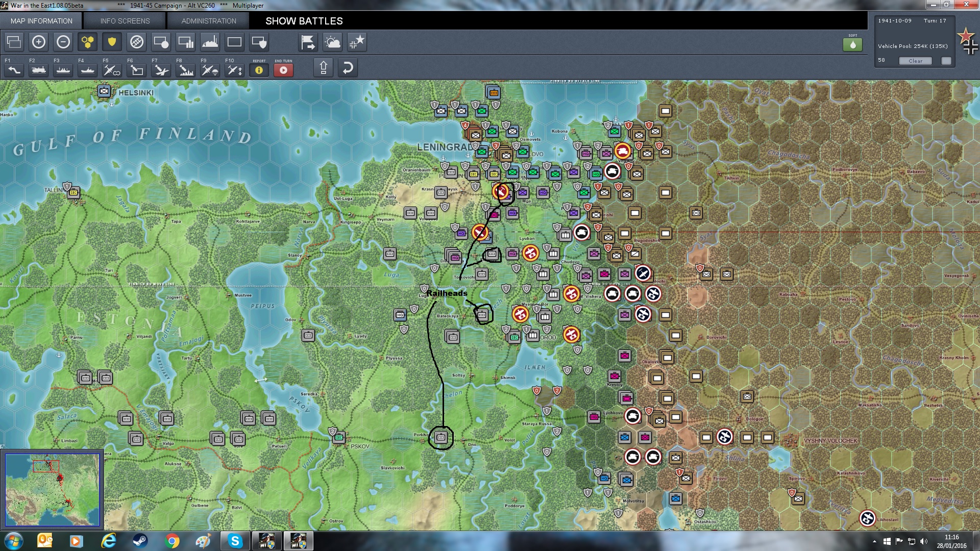Select the F1 move mode
This screenshot has height=551, width=980.
click(14, 70)
